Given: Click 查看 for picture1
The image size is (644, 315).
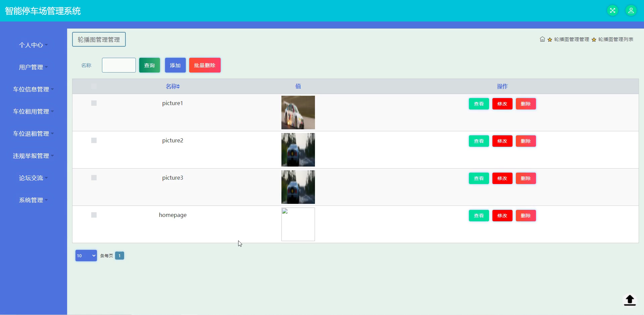Looking at the screenshot, I should (479, 104).
